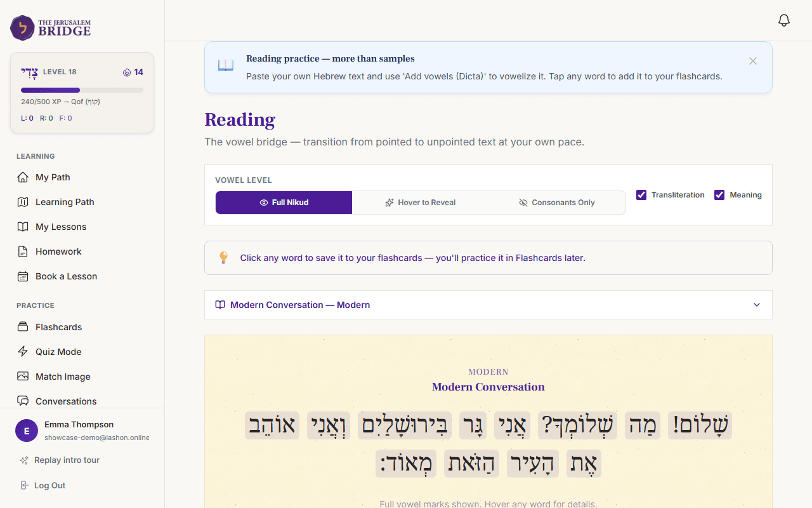The width and height of the screenshot is (812, 508).
Task: Click the chevron on the text selector
Action: pos(757,305)
